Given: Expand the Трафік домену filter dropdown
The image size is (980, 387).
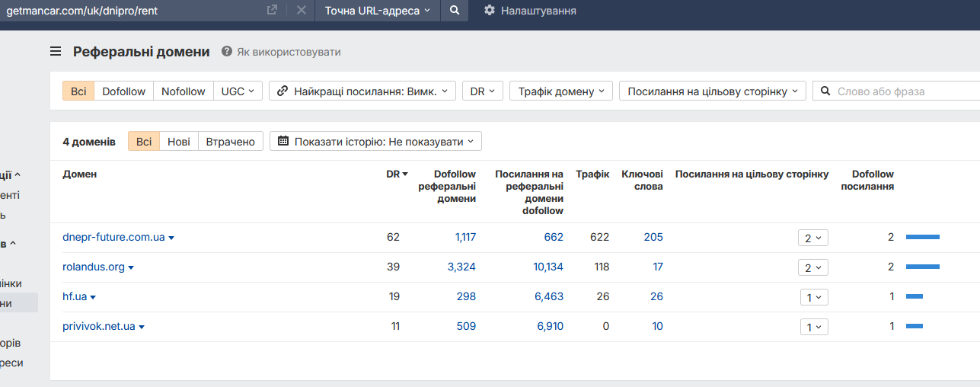Looking at the screenshot, I should click(560, 91).
